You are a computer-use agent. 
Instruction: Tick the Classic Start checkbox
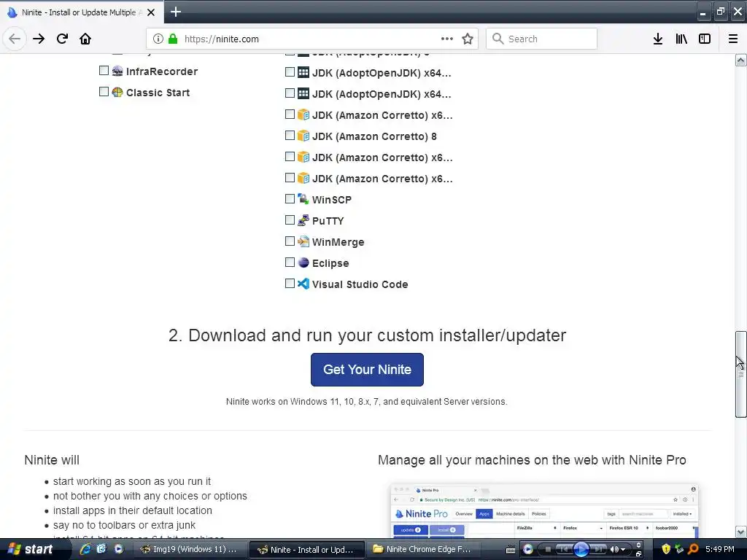coord(104,91)
